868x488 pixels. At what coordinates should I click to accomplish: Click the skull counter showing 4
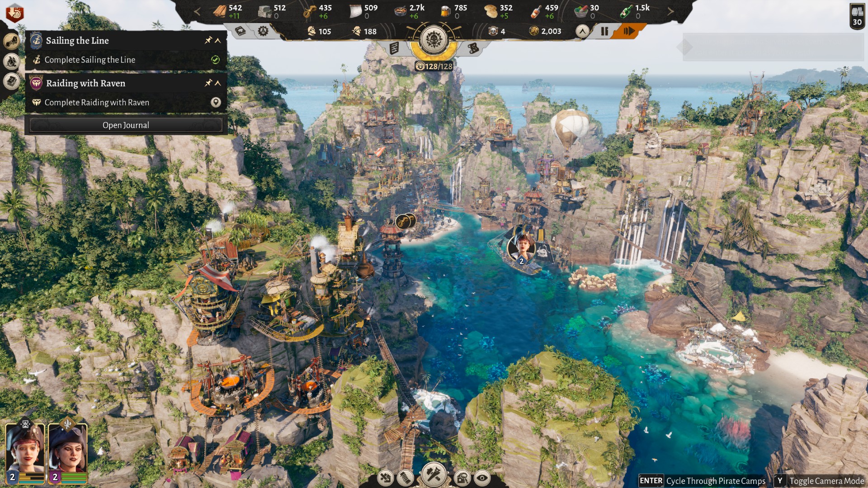pyautogui.click(x=497, y=31)
